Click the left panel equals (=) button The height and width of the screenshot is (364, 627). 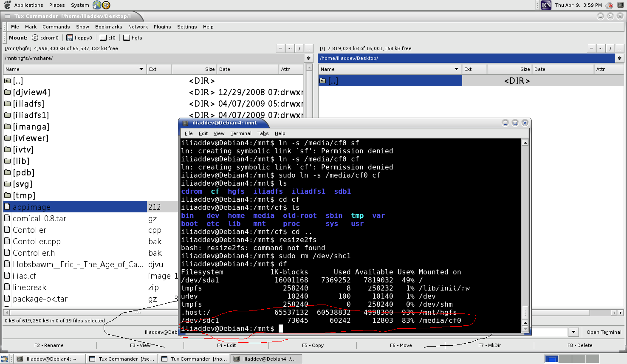coord(280,48)
